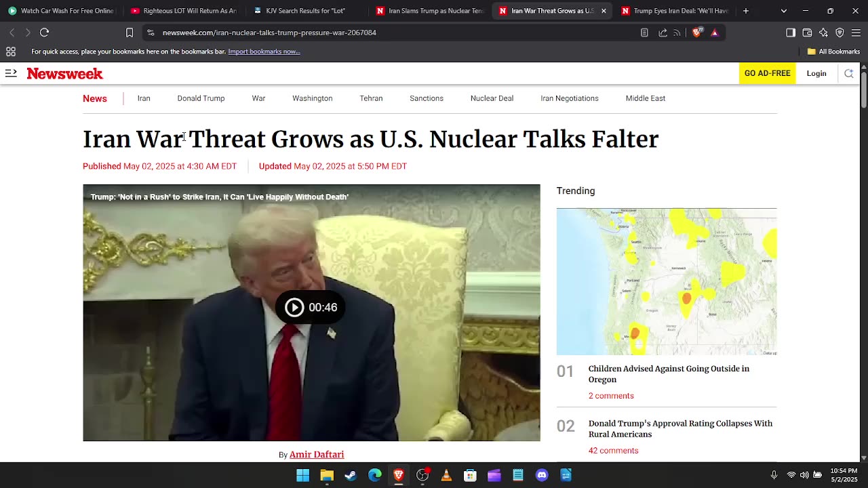Viewport: 868px width, 488px height.
Task: Close the Iran War Threat Grows tab
Action: pyautogui.click(x=604, y=11)
